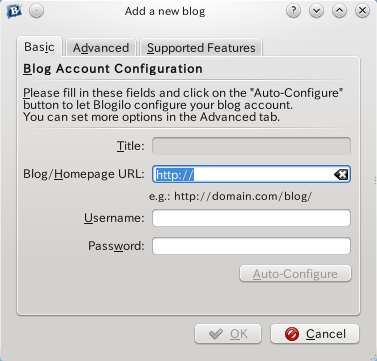The height and width of the screenshot is (361, 377).
Task: Cancel adding a new blog
Action: point(315,334)
